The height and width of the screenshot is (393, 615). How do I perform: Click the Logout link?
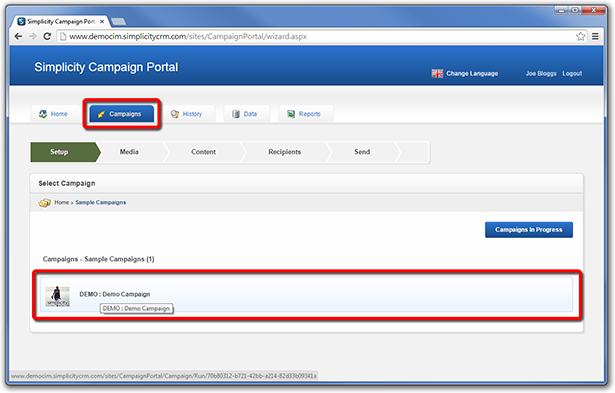point(572,73)
